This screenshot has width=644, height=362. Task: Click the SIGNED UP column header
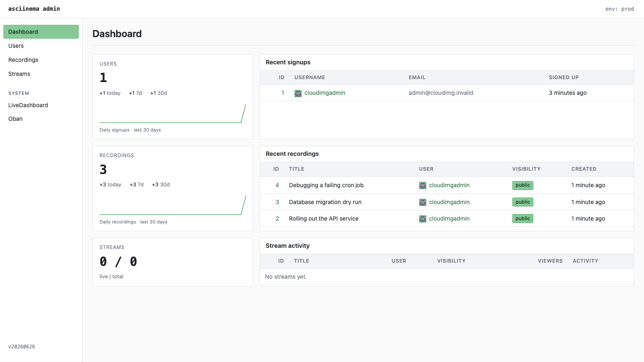(x=564, y=78)
